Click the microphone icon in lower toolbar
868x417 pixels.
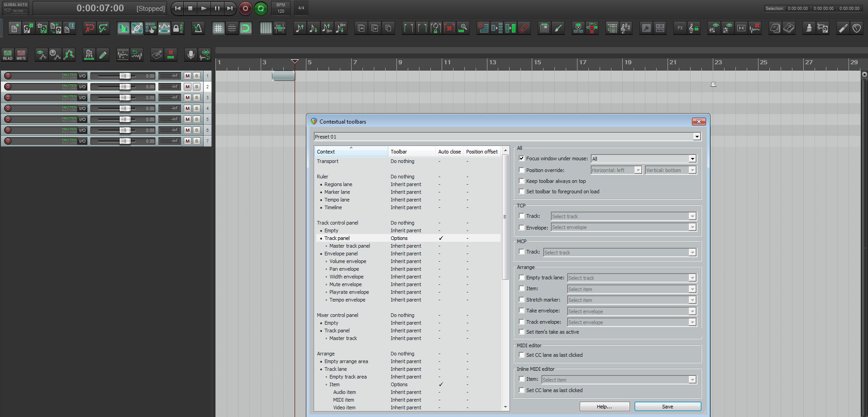pyautogui.click(x=191, y=55)
